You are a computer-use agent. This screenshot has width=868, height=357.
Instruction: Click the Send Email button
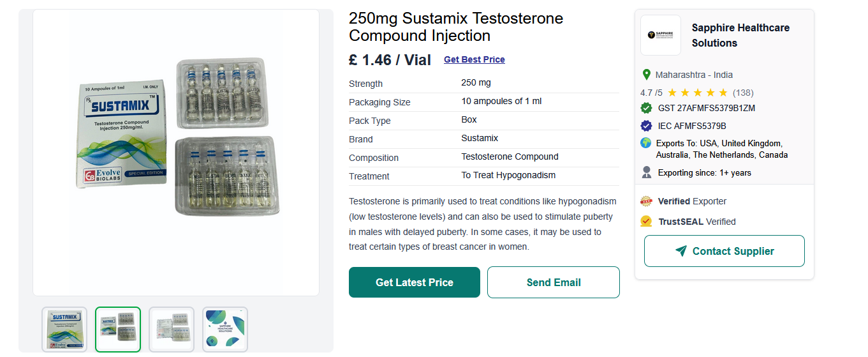(554, 282)
